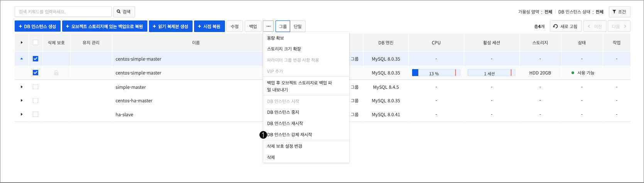The width and height of the screenshot is (644, 183).
Task: Open the 조건 filter button
Action: (x=619, y=12)
